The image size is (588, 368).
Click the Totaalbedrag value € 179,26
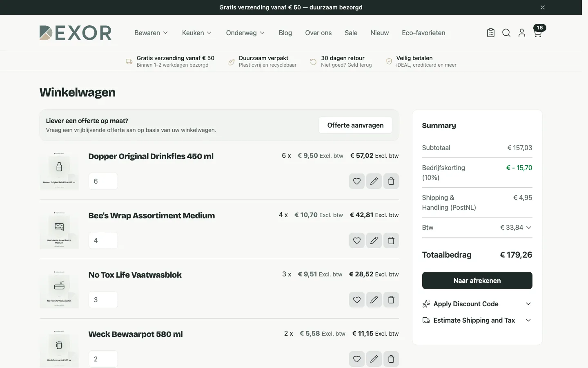(516, 255)
